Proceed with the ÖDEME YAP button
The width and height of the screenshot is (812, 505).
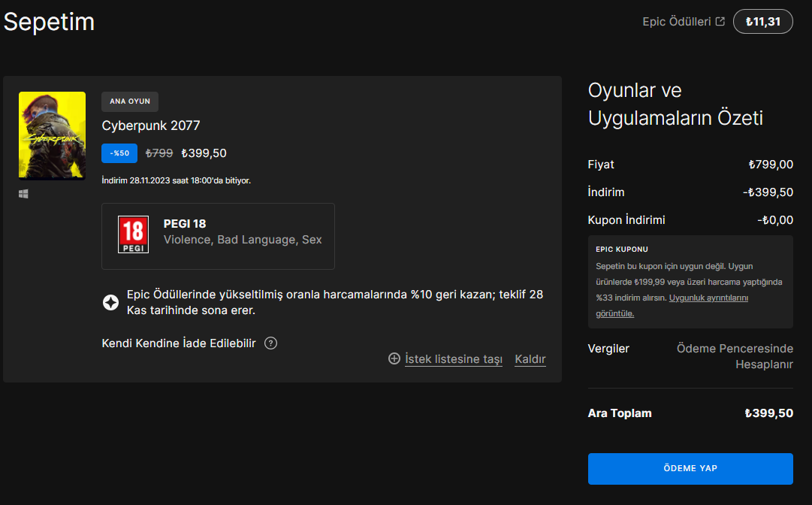click(690, 469)
